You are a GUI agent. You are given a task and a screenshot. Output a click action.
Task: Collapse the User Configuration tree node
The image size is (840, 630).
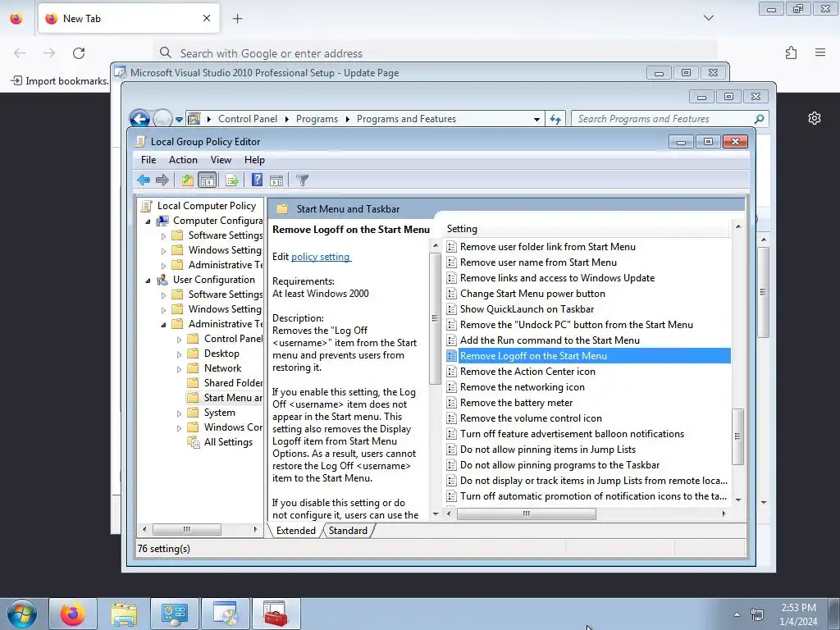(148, 280)
